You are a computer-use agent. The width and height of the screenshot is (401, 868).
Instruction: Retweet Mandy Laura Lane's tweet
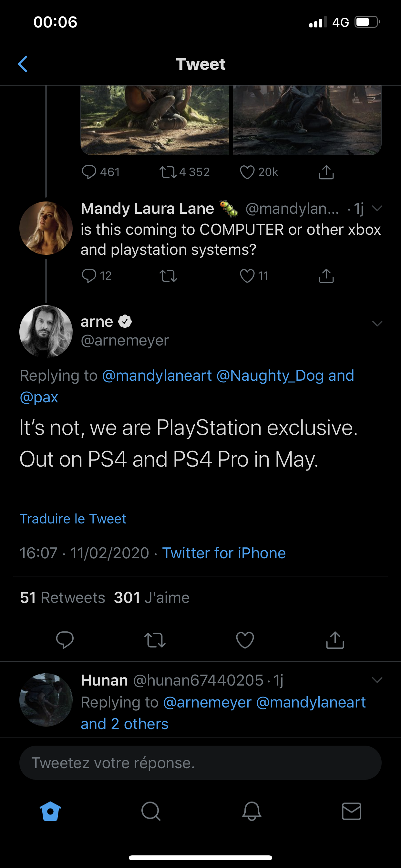pos(168,276)
